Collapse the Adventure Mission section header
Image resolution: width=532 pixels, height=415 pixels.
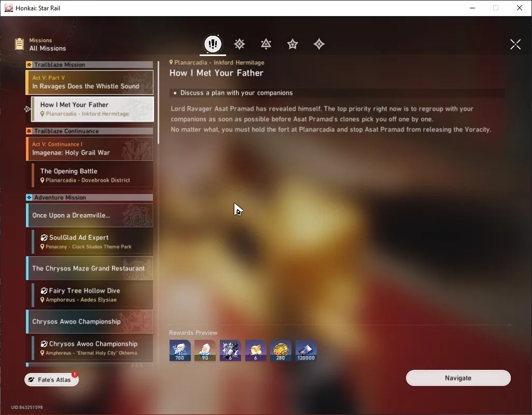(90, 198)
